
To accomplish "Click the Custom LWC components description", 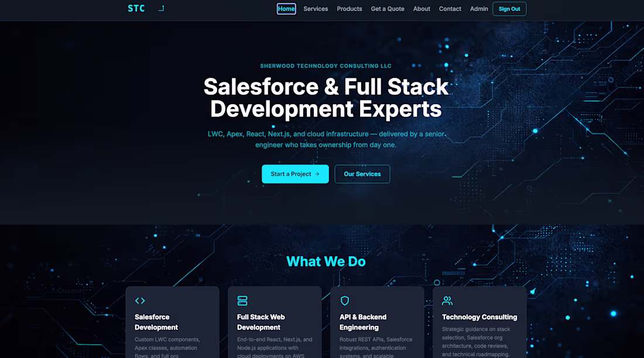I will (x=167, y=347).
